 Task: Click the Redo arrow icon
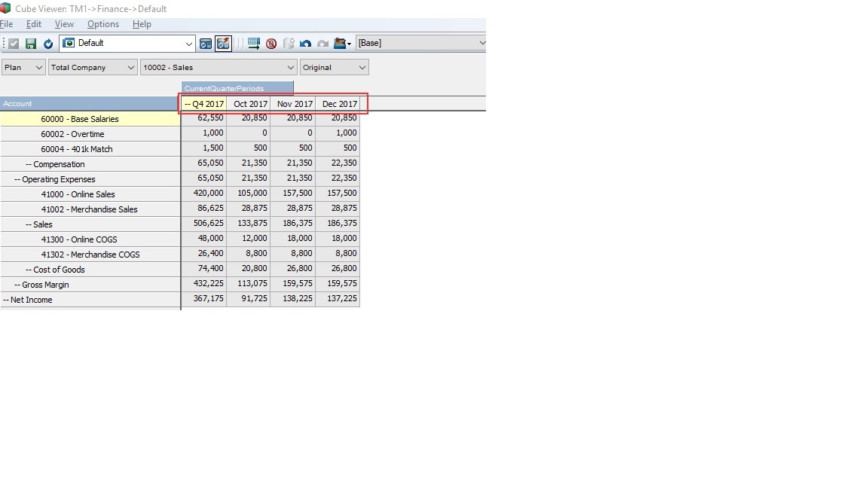tap(322, 44)
